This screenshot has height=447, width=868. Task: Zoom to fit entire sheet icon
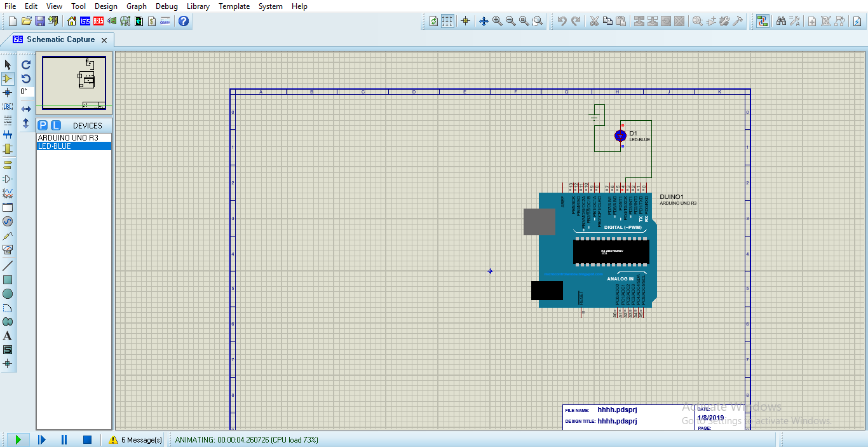coord(524,21)
